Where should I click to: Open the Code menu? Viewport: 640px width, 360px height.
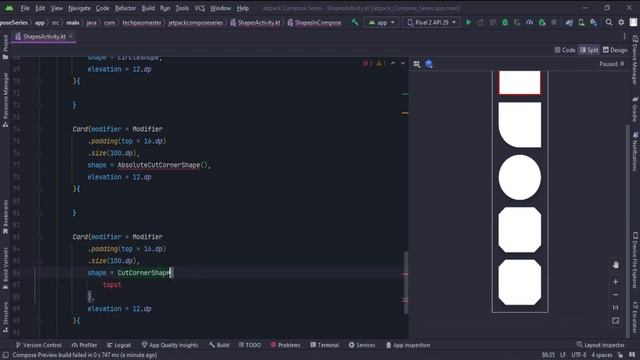[102, 8]
